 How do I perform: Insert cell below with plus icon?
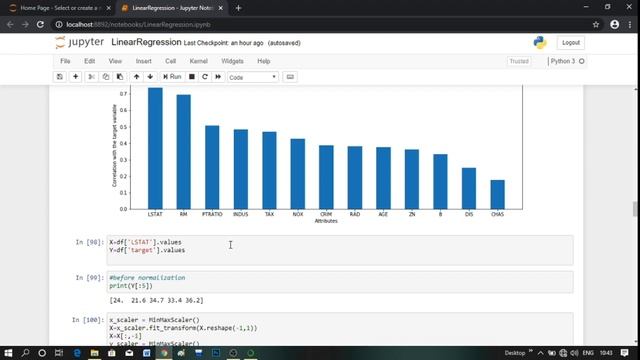pyautogui.click(x=76, y=77)
